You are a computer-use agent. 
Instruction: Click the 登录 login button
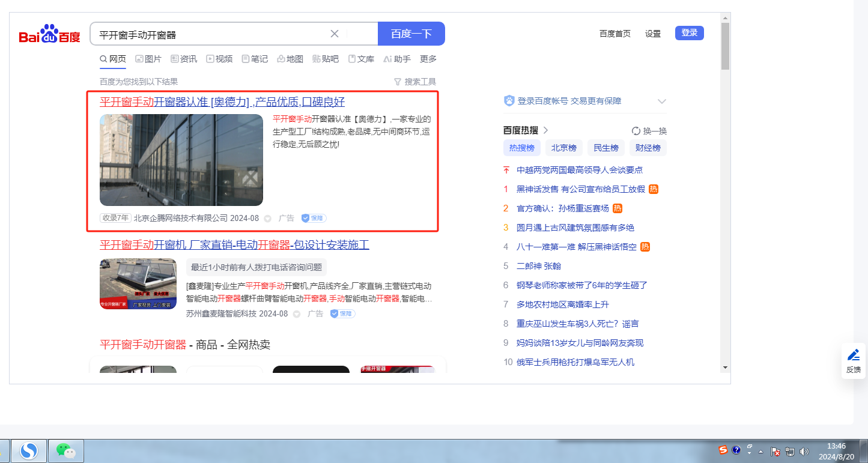coord(689,33)
